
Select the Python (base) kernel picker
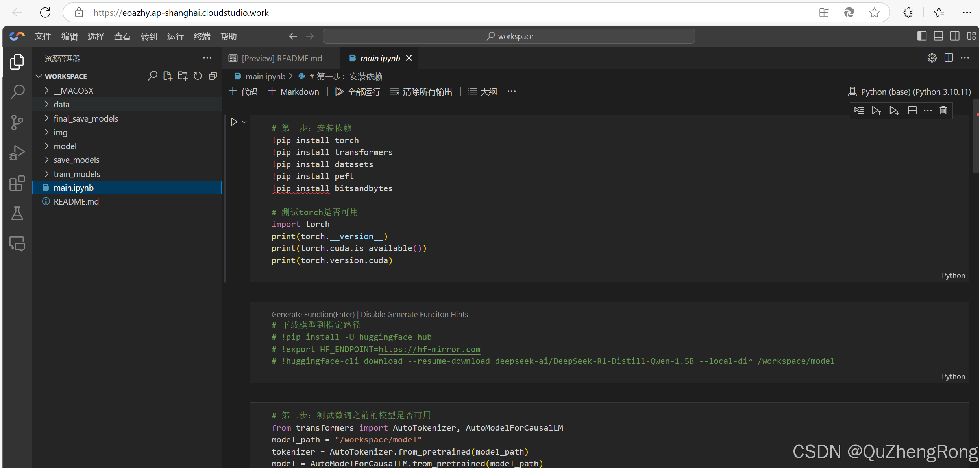tap(910, 92)
